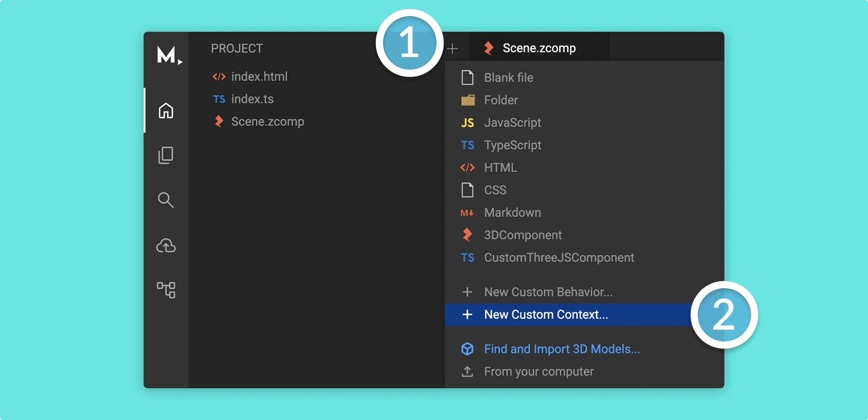This screenshot has height=420, width=868.
Task: Switch to the Scene.zcomp tab
Action: pos(539,48)
